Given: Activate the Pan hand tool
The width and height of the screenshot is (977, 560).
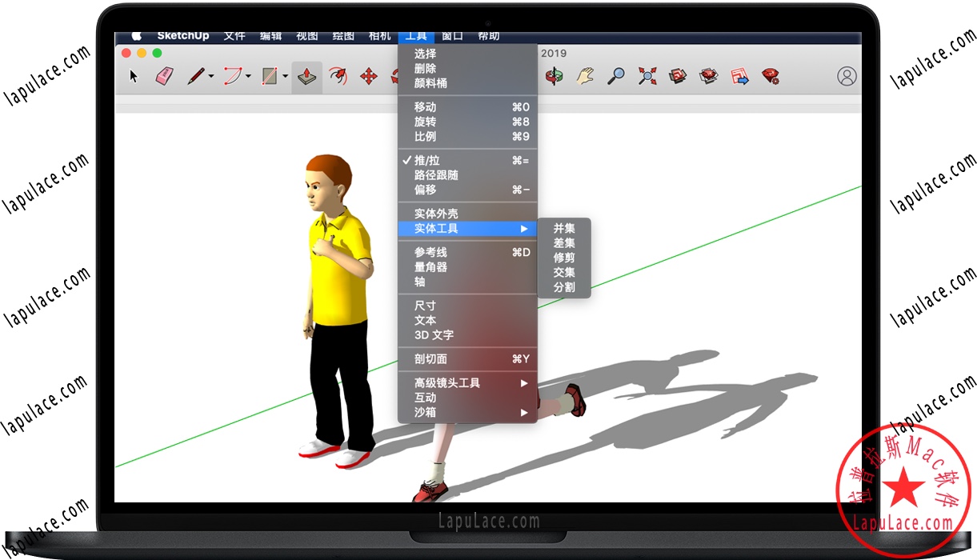Looking at the screenshot, I should pos(585,77).
